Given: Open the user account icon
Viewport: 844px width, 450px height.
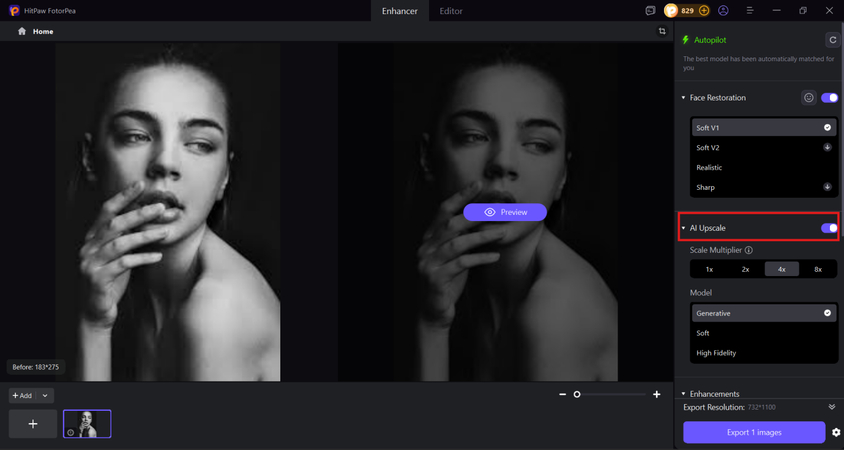Looking at the screenshot, I should (723, 11).
